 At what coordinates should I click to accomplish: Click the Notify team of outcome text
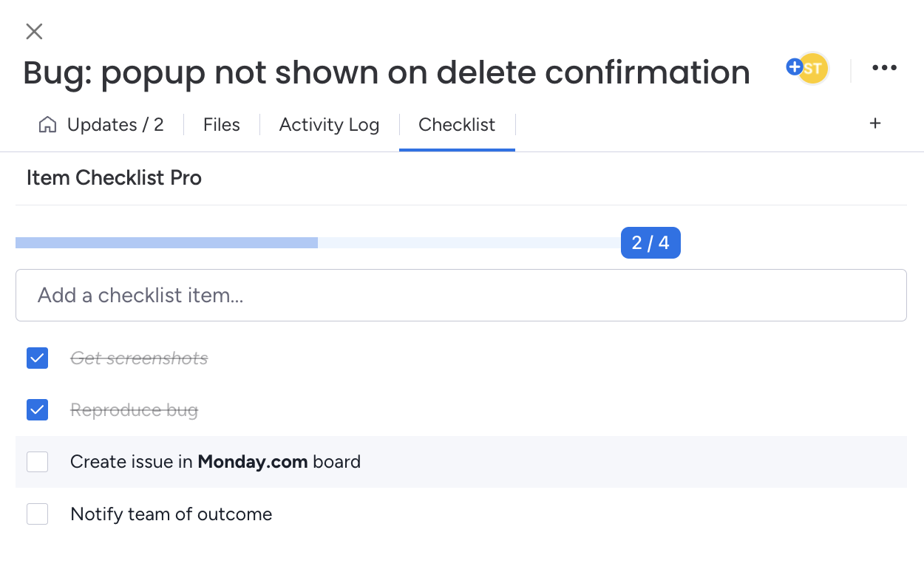pos(171,514)
